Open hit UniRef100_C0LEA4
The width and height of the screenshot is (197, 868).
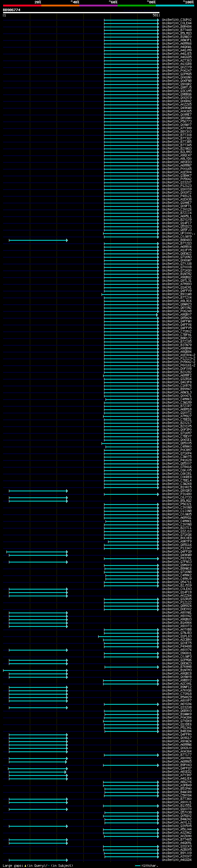click(176, 23)
